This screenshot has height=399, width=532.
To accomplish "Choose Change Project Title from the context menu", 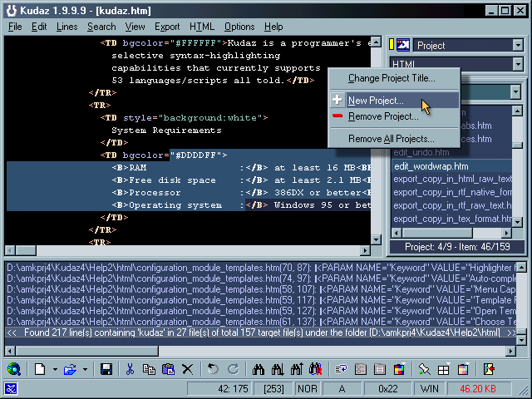I will coord(394,78).
